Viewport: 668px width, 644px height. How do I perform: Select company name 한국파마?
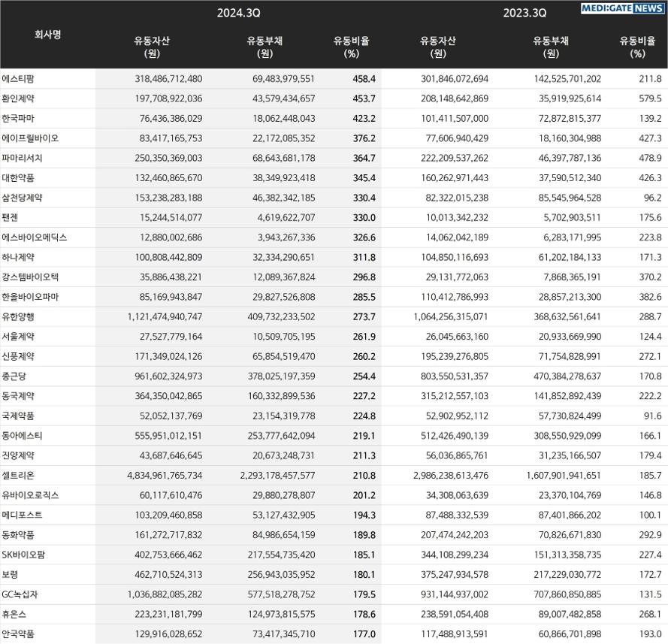click(18, 119)
